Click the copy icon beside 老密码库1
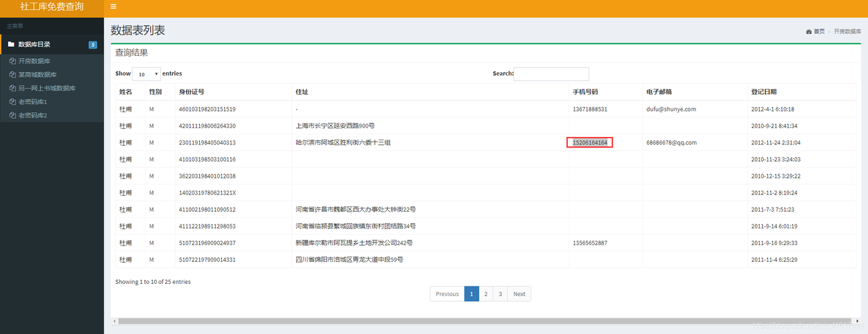Screen dimensions: 868x334 (x=13, y=102)
